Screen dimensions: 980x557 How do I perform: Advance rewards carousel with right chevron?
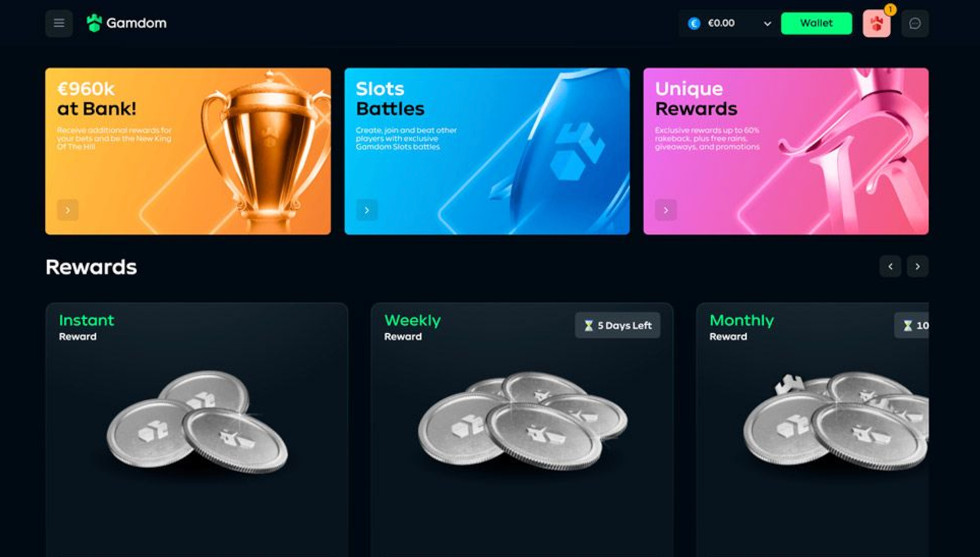click(x=918, y=266)
